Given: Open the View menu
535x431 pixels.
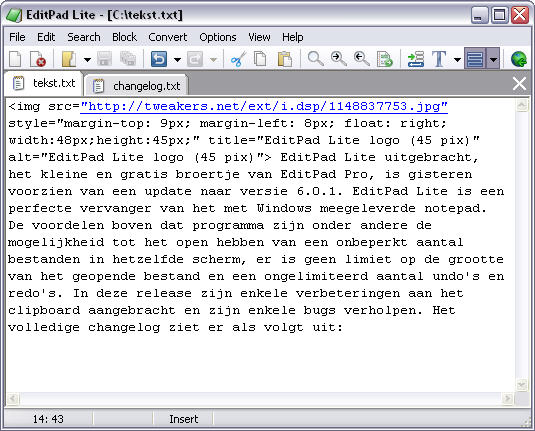Looking at the screenshot, I should (259, 37).
